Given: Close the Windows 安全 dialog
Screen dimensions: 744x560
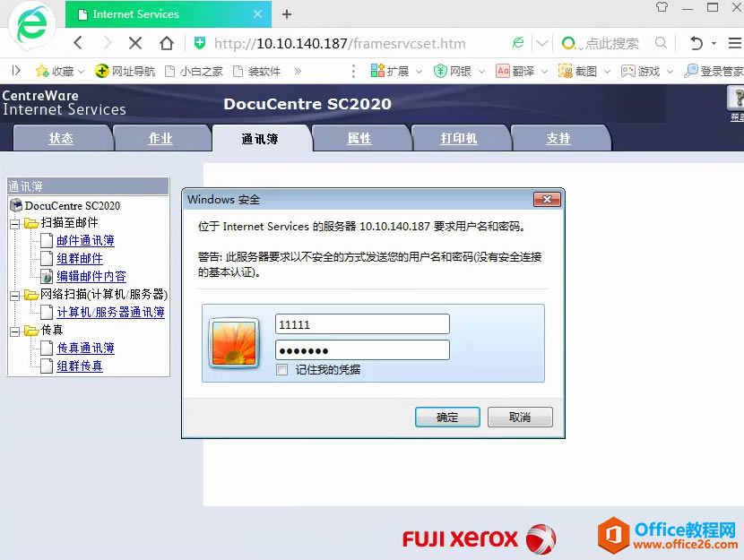Looking at the screenshot, I should (x=547, y=199).
